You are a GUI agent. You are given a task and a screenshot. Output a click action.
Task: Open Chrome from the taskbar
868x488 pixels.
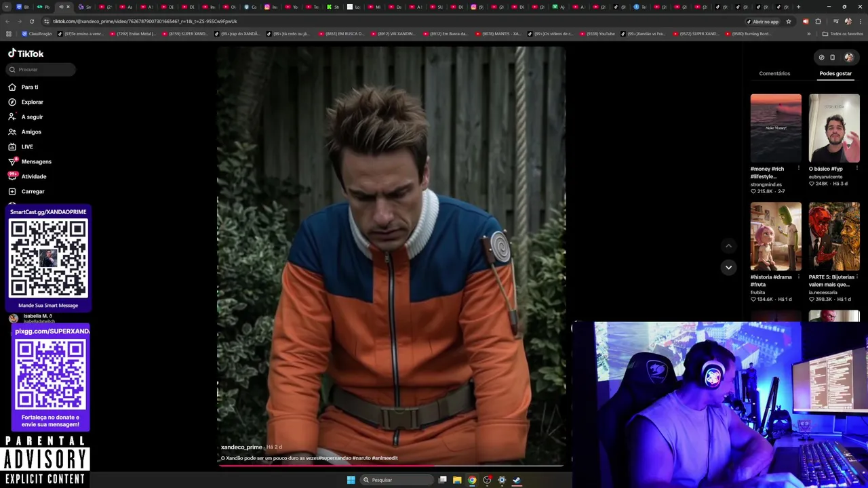click(472, 480)
